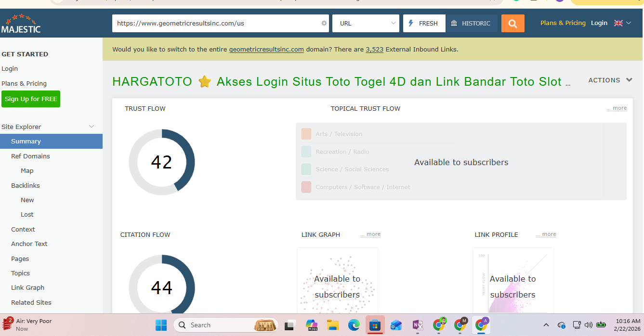Open OneNote from the taskbar

coord(418,325)
